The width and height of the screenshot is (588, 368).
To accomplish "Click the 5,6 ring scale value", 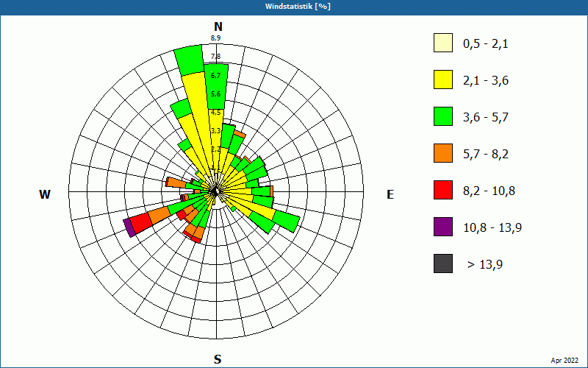I will 215,94.
